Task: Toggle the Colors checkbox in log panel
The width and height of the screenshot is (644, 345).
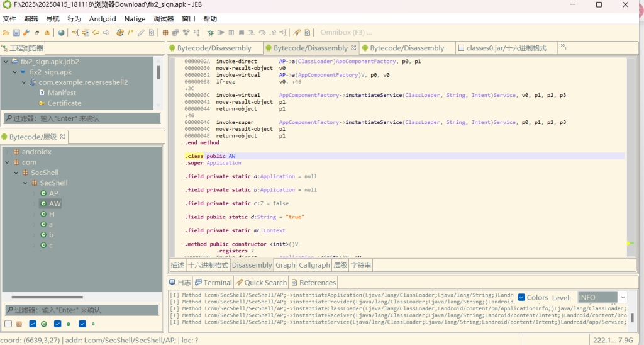Action: pos(521,297)
